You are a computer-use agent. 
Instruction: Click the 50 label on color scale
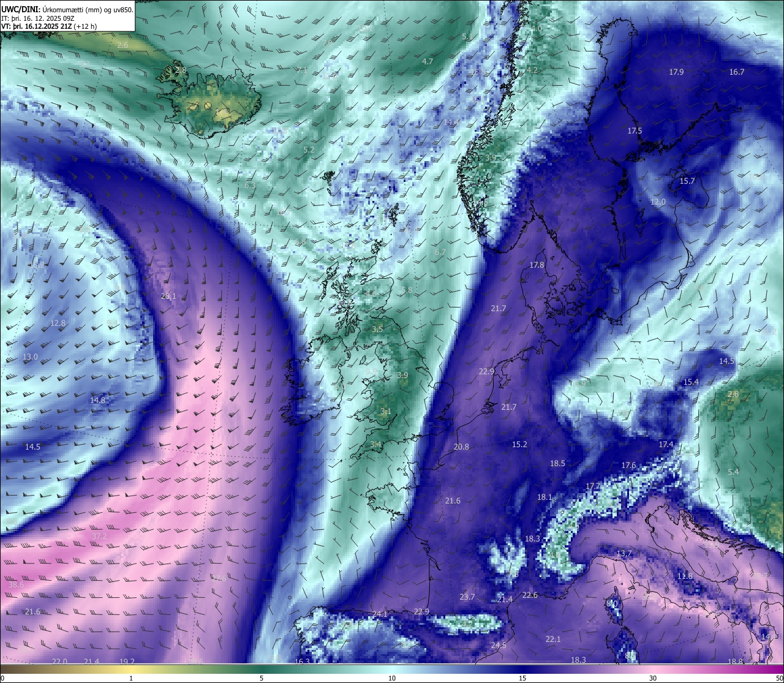779,678
